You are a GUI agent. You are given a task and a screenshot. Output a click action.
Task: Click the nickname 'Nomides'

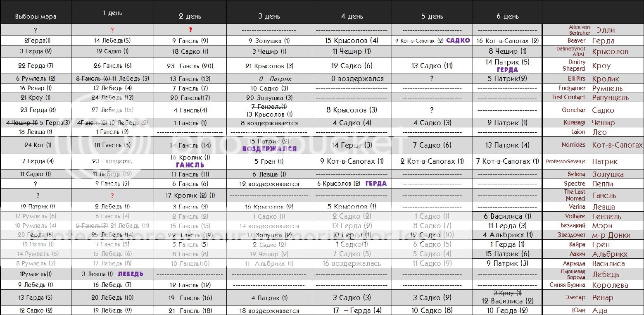pos(573,145)
